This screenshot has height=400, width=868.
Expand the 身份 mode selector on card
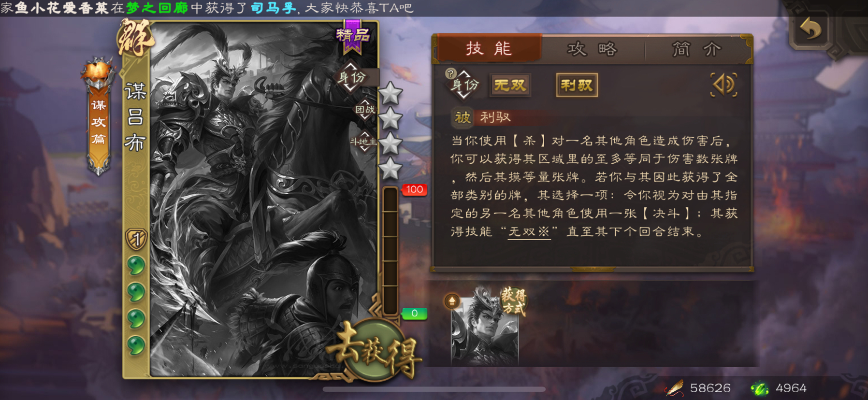[x=351, y=77]
